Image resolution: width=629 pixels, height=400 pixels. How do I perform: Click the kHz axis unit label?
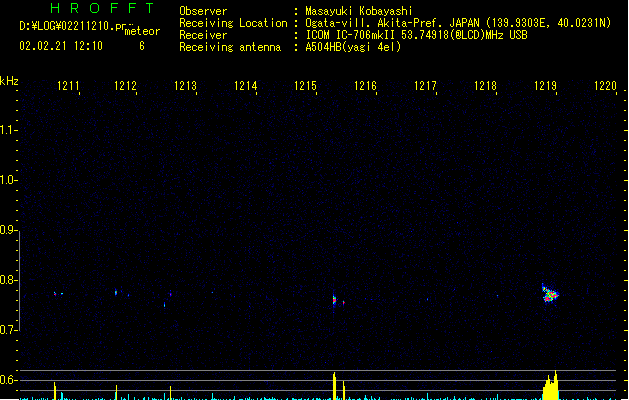9,81
